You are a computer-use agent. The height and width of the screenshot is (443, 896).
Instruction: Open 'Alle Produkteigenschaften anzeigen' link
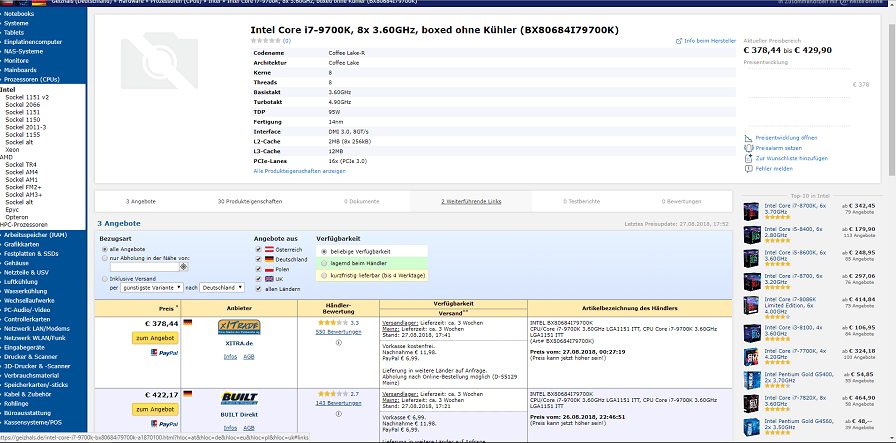299,171
